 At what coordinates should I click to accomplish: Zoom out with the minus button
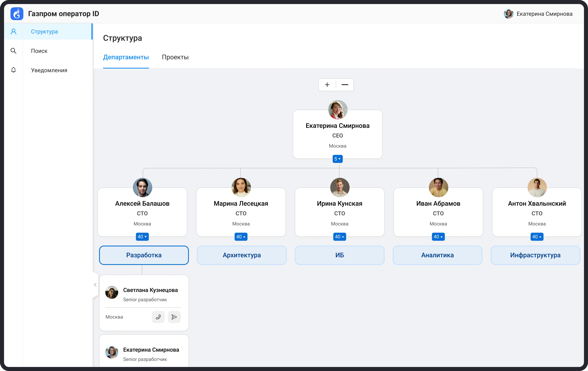pyautogui.click(x=345, y=85)
